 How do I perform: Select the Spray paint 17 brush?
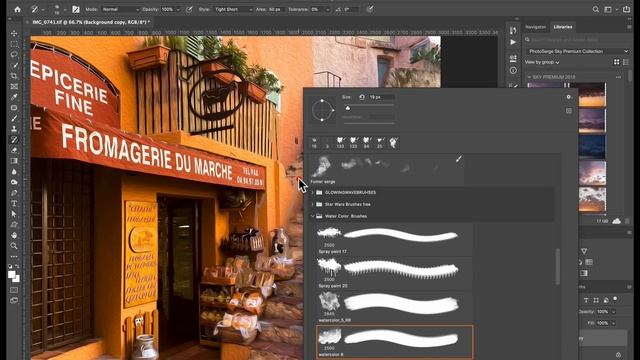(x=394, y=240)
